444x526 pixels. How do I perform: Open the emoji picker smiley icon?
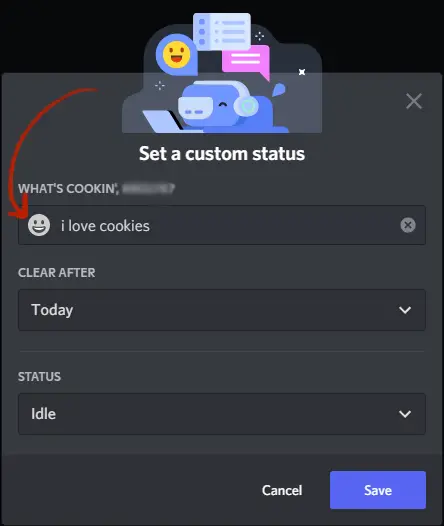click(x=39, y=225)
